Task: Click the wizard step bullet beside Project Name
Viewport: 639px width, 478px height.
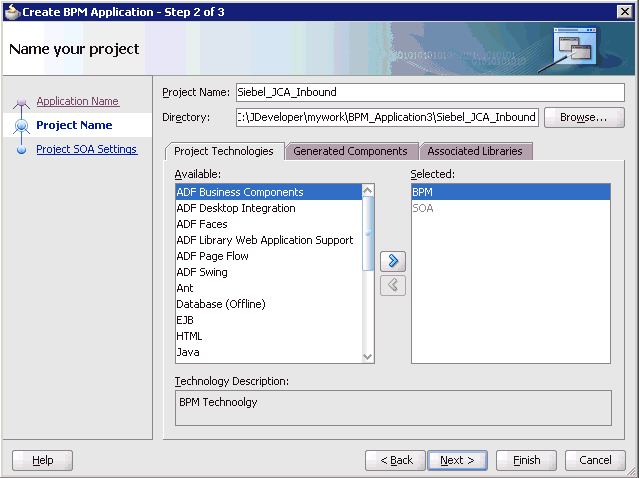Action: [22, 126]
